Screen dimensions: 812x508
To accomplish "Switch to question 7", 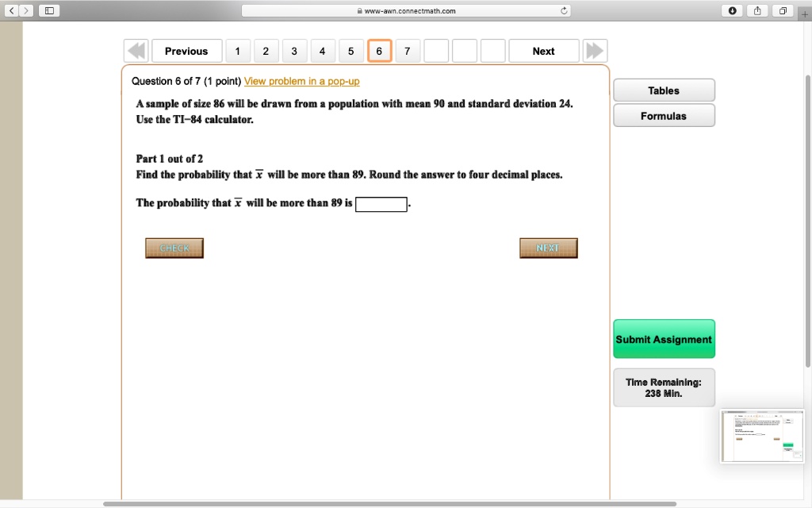I will click(x=408, y=50).
